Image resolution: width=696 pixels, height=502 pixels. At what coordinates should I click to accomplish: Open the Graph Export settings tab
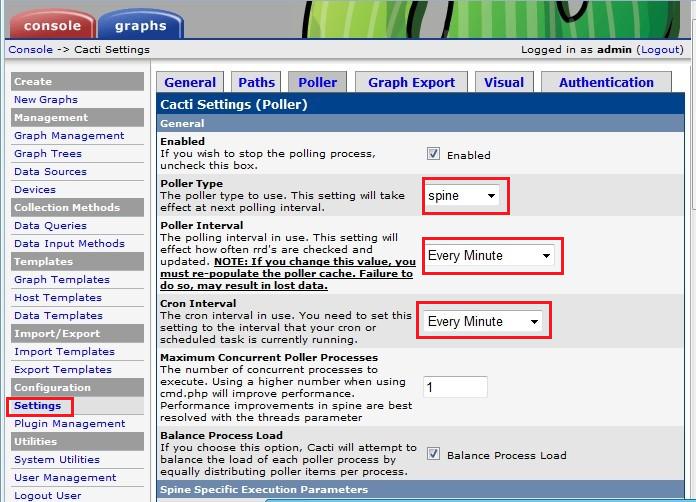411,83
